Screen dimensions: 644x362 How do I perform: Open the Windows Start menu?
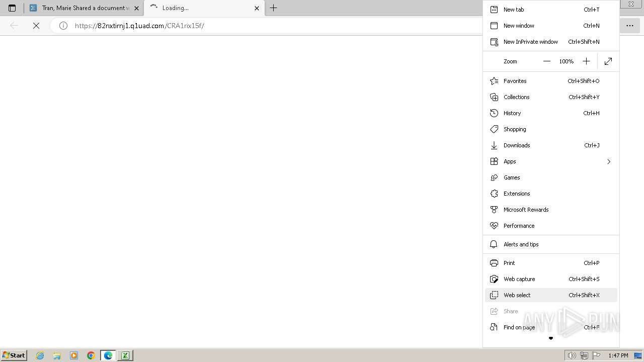[14, 355]
